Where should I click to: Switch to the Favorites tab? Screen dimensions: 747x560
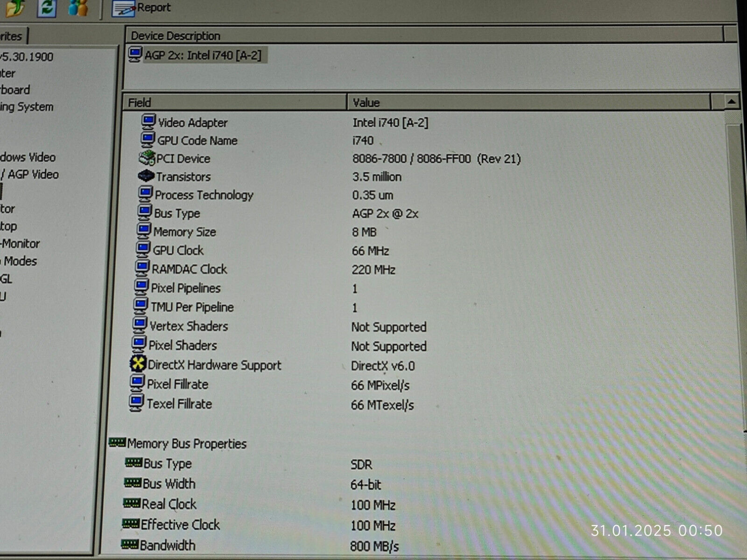pyautogui.click(x=13, y=36)
